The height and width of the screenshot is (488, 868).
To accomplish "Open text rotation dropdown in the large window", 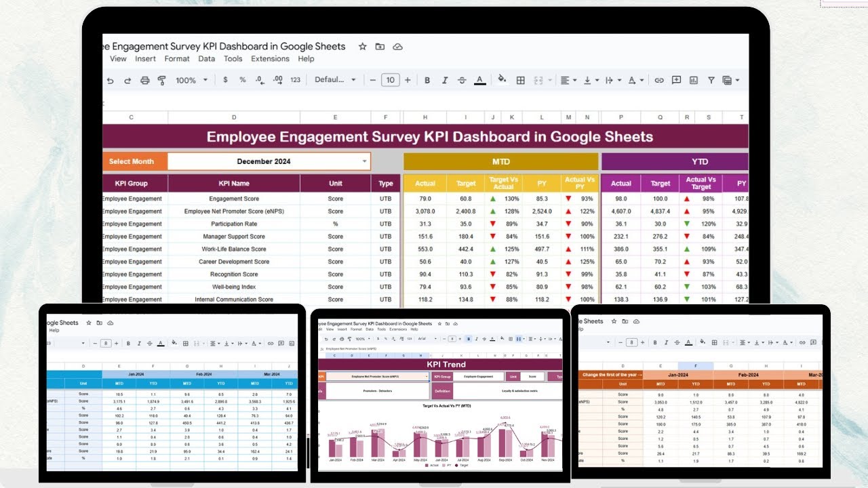I will pos(635,80).
